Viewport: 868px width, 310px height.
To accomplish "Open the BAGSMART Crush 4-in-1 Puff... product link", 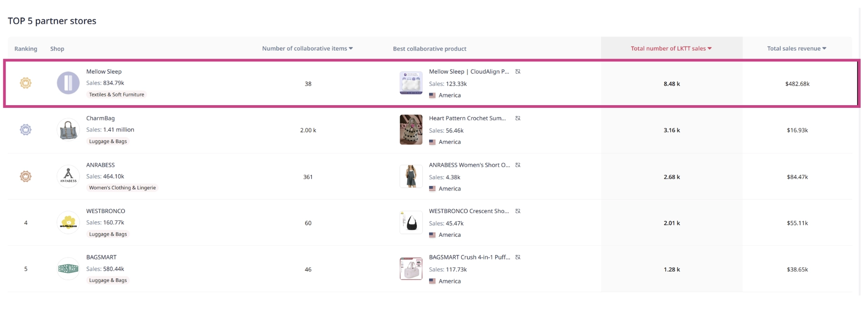I will click(x=469, y=257).
